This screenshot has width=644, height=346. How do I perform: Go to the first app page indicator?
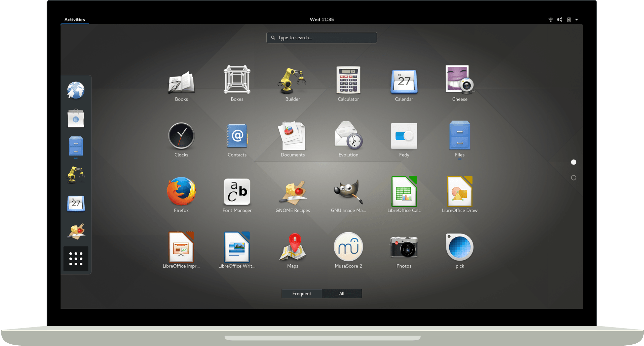click(574, 162)
